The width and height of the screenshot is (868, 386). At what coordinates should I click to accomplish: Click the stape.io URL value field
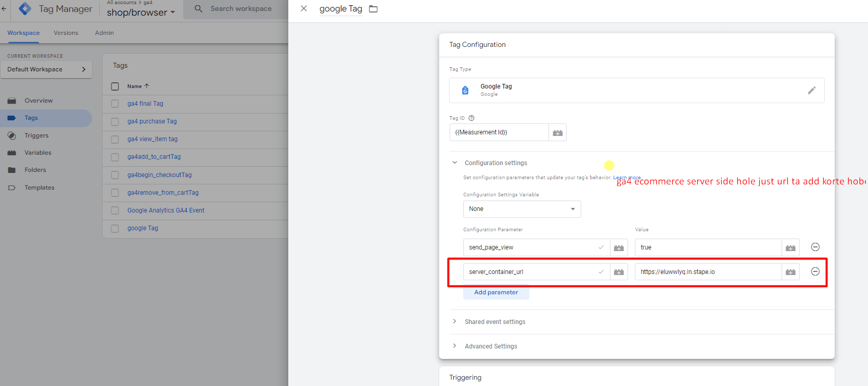coord(708,272)
